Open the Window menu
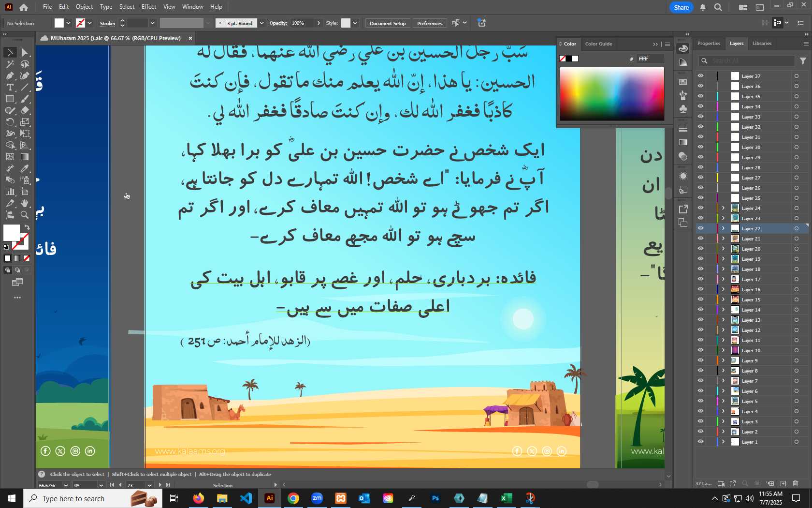The image size is (812, 508). click(x=193, y=7)
